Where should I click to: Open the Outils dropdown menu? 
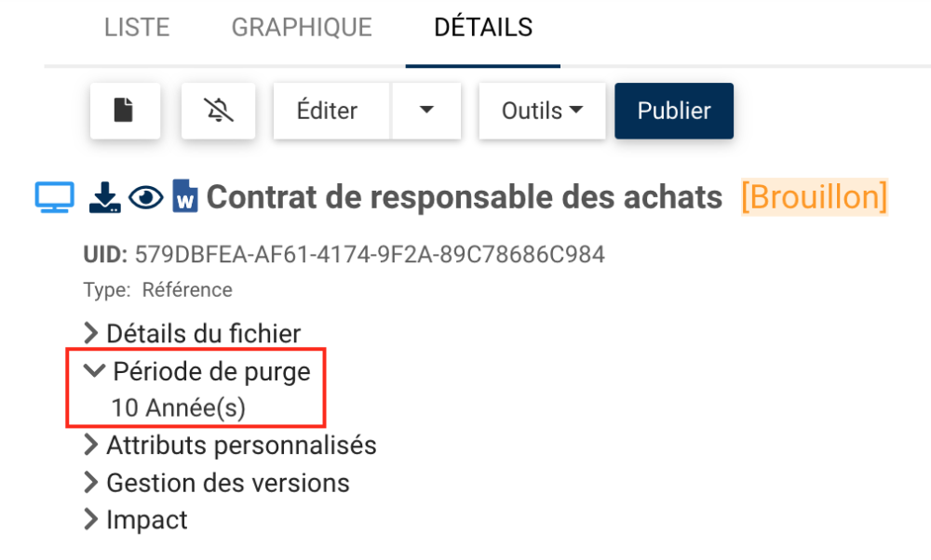click(542, 111)
